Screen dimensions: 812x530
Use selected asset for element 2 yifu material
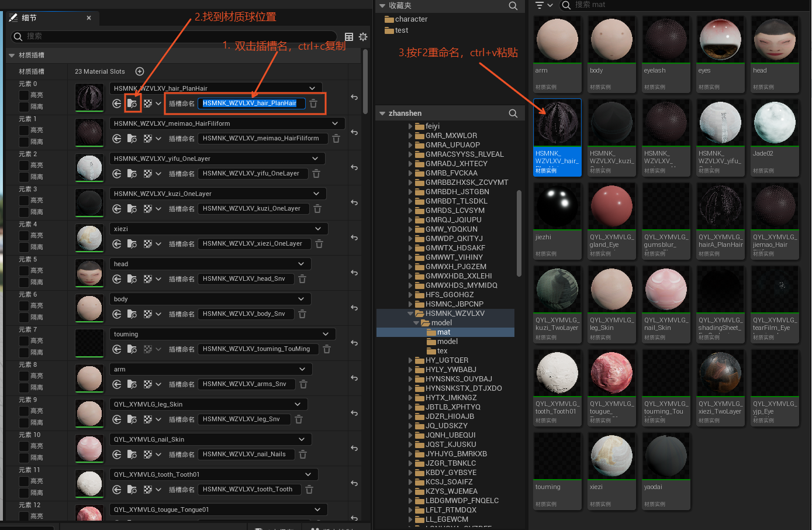pos(117,174)
